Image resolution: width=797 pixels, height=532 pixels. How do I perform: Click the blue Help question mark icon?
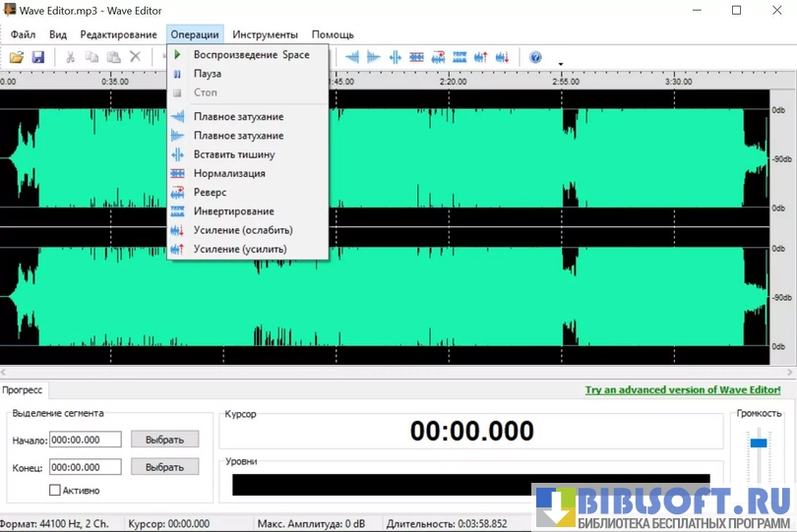[535, 57]
